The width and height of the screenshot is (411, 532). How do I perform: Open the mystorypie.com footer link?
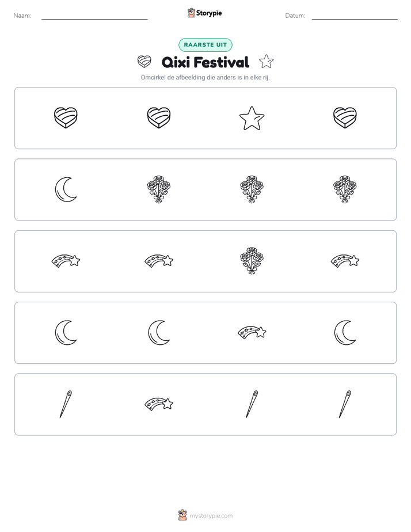(211, 516)
